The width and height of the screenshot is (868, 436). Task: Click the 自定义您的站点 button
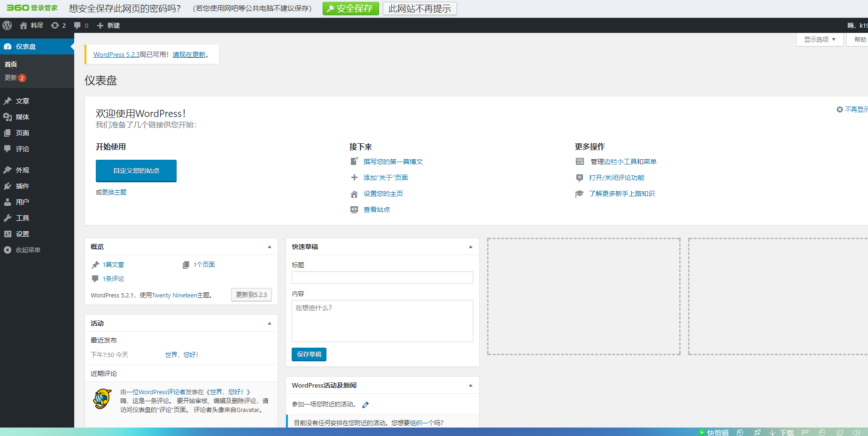(136, 171)
